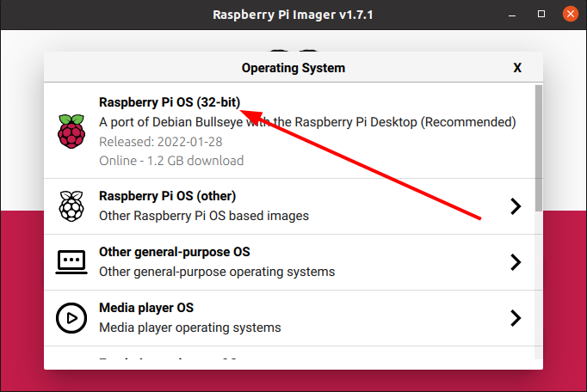Click the 'Operating System' dialog heading
The height and width of the screenshot is (392, 587).
[293, 68]
